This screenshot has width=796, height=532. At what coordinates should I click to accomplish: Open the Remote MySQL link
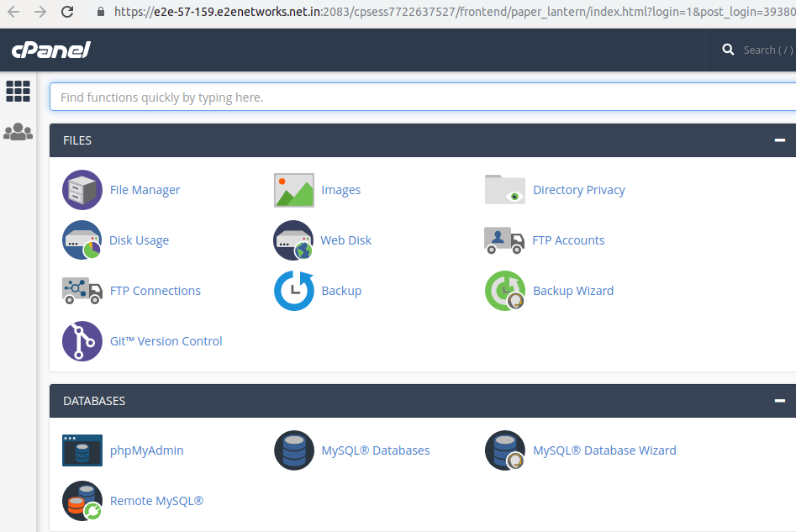tap(156, 501)
